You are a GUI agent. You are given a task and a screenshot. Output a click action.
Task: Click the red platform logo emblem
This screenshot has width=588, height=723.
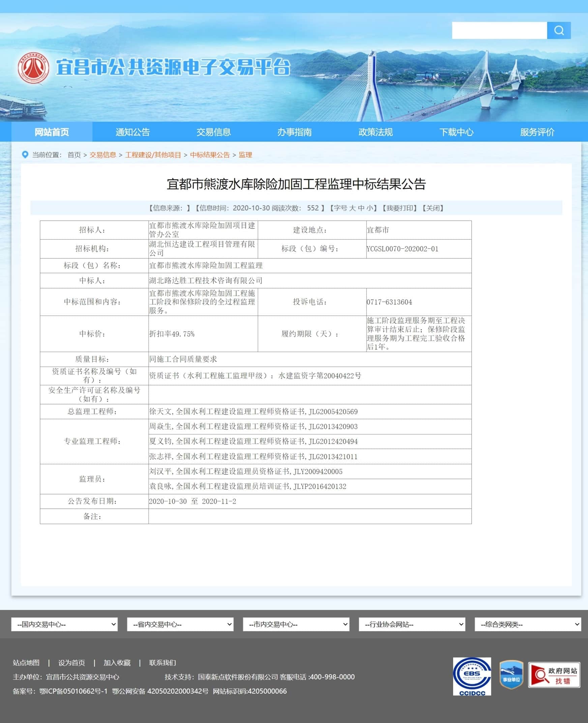33,68
